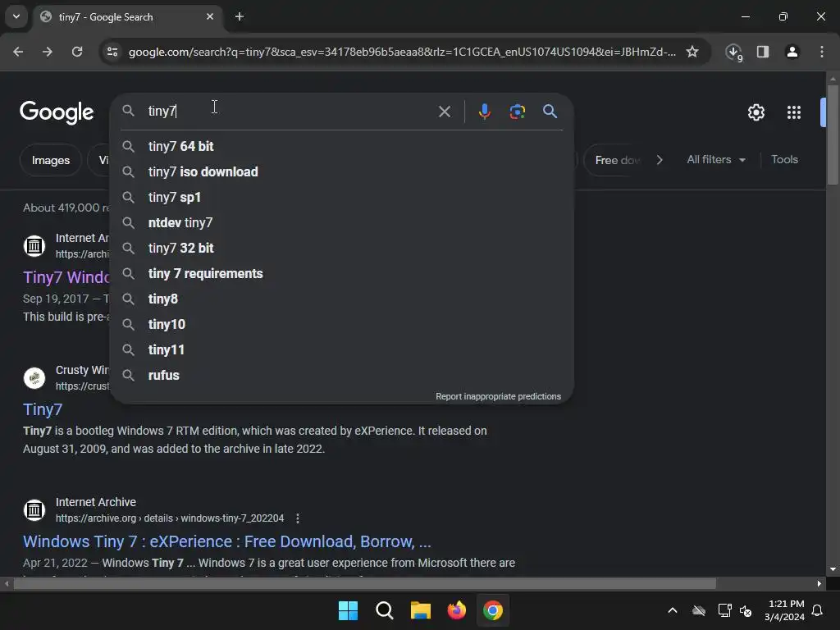Viewport: 840px width, 630px height.
Task: Show hidden system tray icons
Action: click(673, 610)
